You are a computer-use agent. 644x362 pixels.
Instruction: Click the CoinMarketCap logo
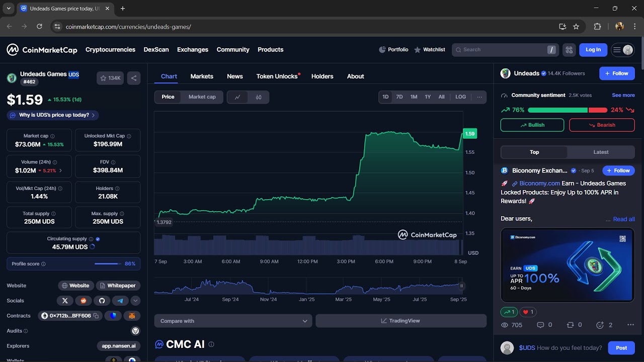tap(42, 50)
